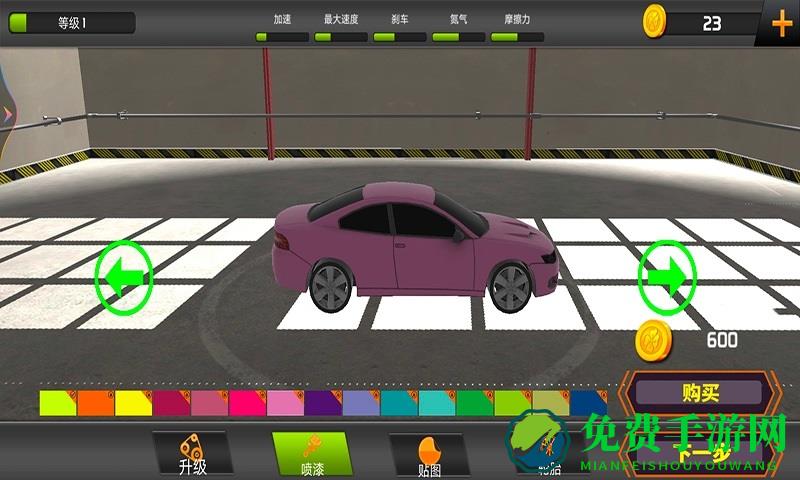Image resolution: width=800 pixels, height=480 pixels.
Task: Click the 加速 acceleration stat bar
Action: click(281, 37)
